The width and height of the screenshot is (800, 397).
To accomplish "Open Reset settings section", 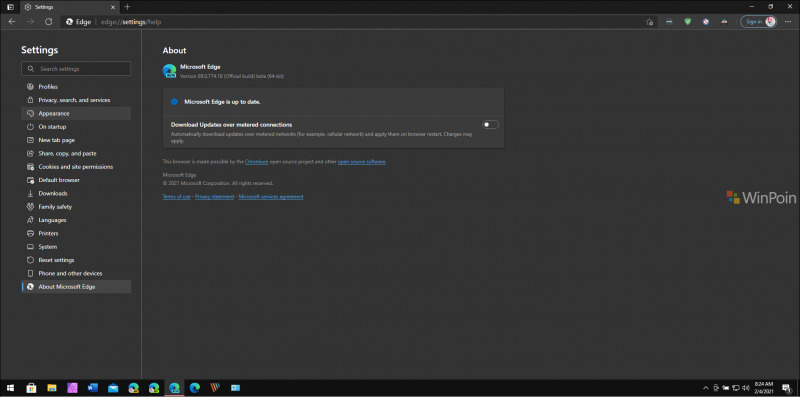I will pos(76,260).
